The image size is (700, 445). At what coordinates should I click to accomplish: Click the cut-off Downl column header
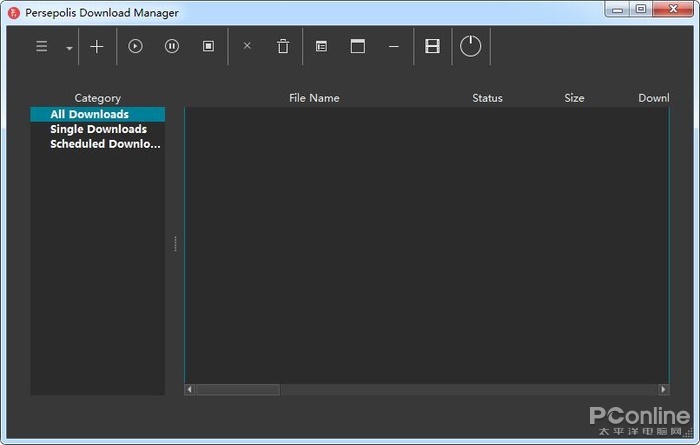coord(654,98)
